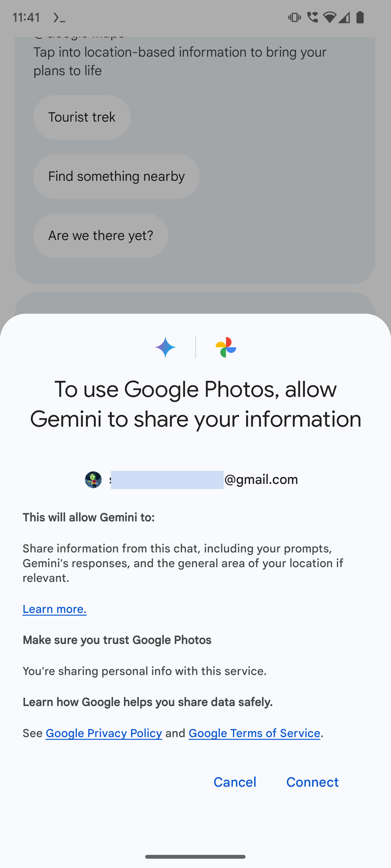391x868 pixels.
Task: Tap the account profile avatar
Action: tap(93, 479)
